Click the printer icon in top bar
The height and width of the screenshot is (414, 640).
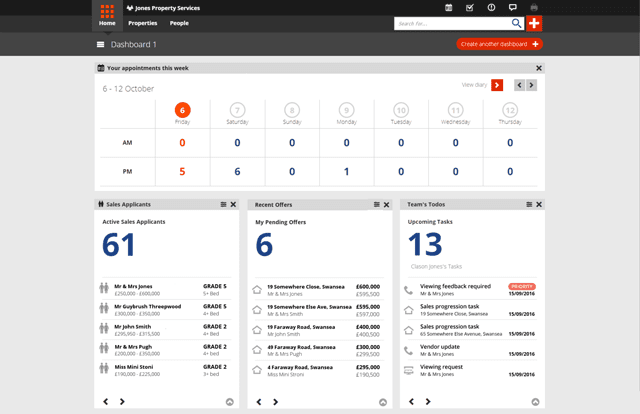pyautogui.click(x=534, y=7)
